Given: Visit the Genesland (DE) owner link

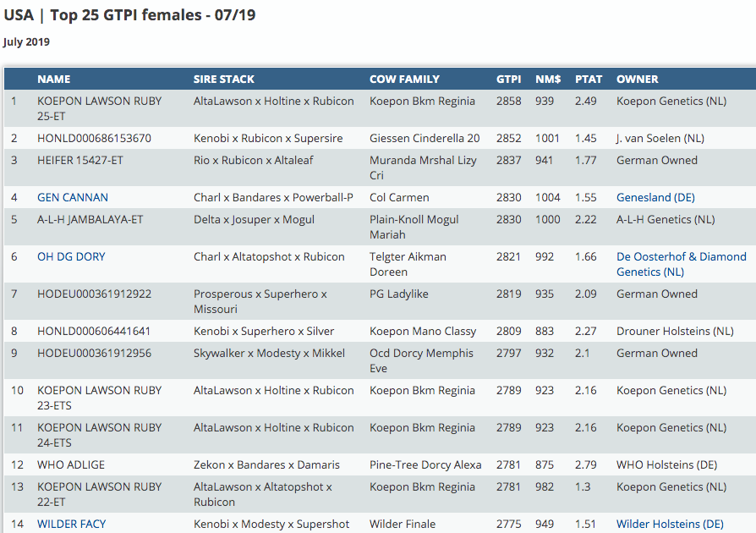Looking at the screenshot, I should pos(655,197).
